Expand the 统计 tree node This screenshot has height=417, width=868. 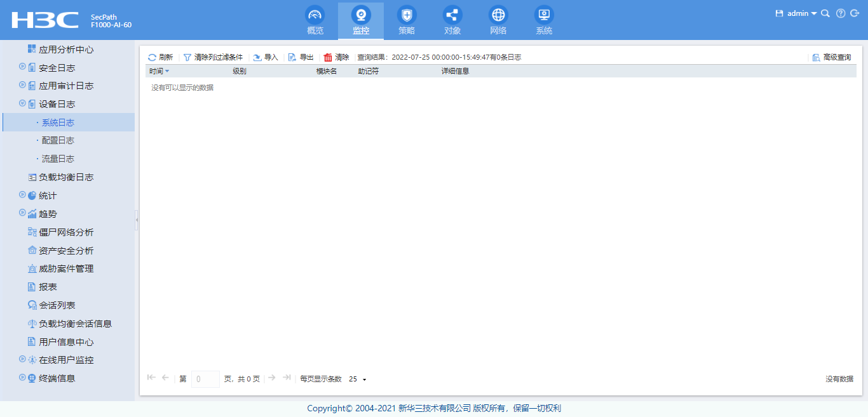click(22, 194)
